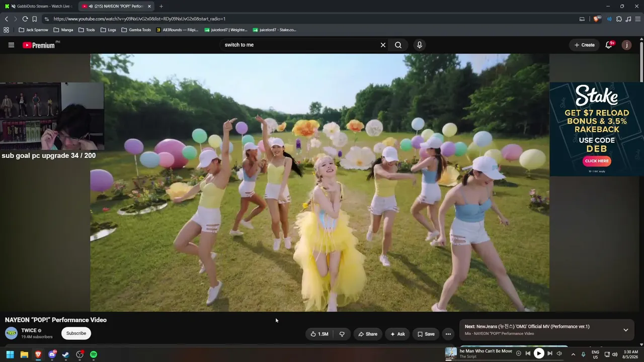Viewport: 644px width, 362px height.
Task: Open the browser apps grid icon
Action: click(6, 30)
